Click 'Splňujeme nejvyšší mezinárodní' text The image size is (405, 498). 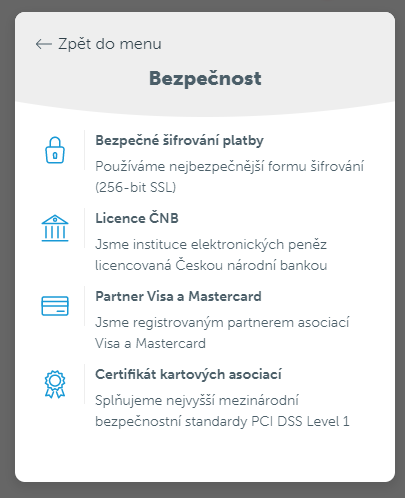tap(197, 400)
